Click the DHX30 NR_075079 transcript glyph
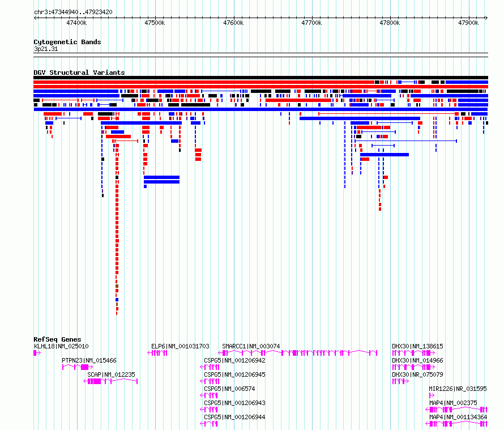The image size is (504, 430). point(400,381)
